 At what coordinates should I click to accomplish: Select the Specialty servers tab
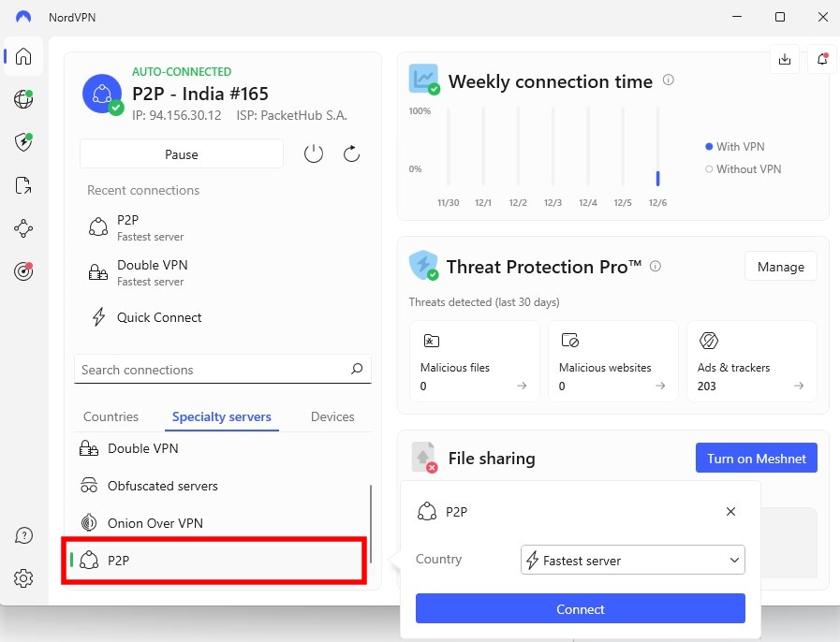(222, 416)
